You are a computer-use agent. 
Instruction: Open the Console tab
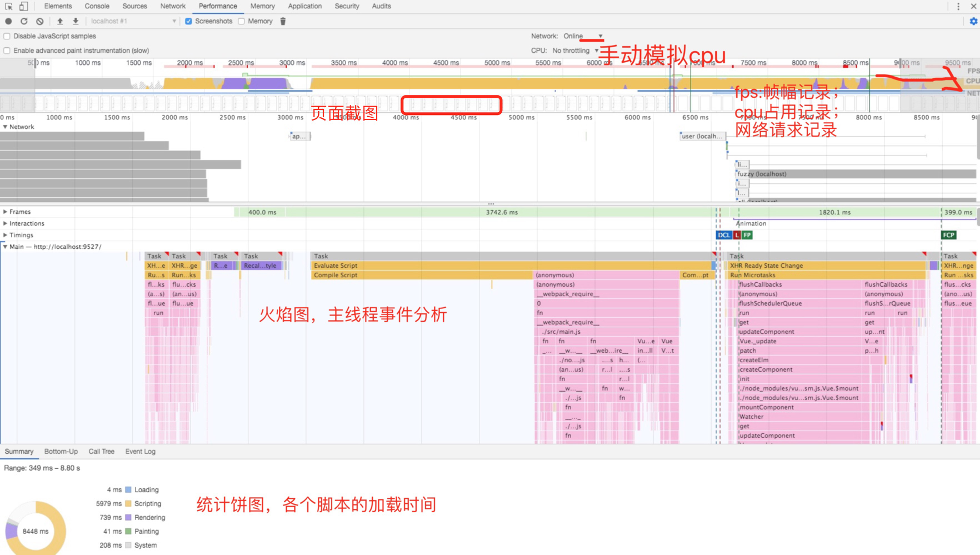pos(97,6)
